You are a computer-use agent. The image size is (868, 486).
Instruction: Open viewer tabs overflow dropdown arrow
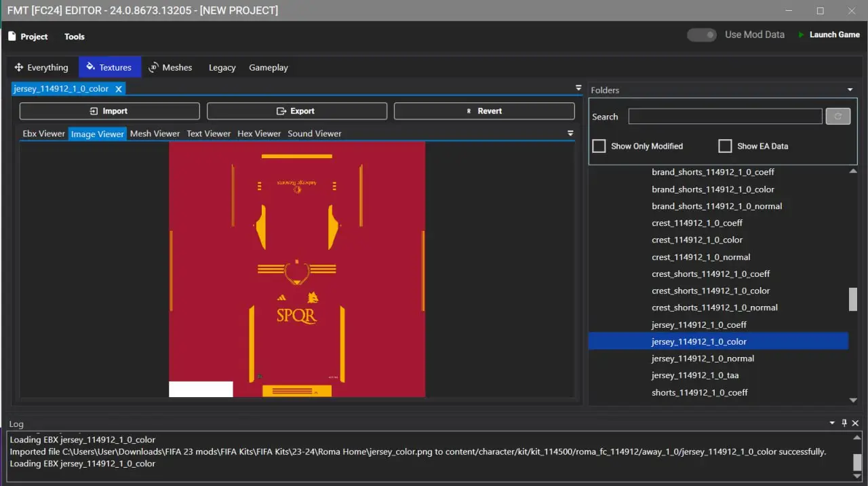click(x=570, y=133)
